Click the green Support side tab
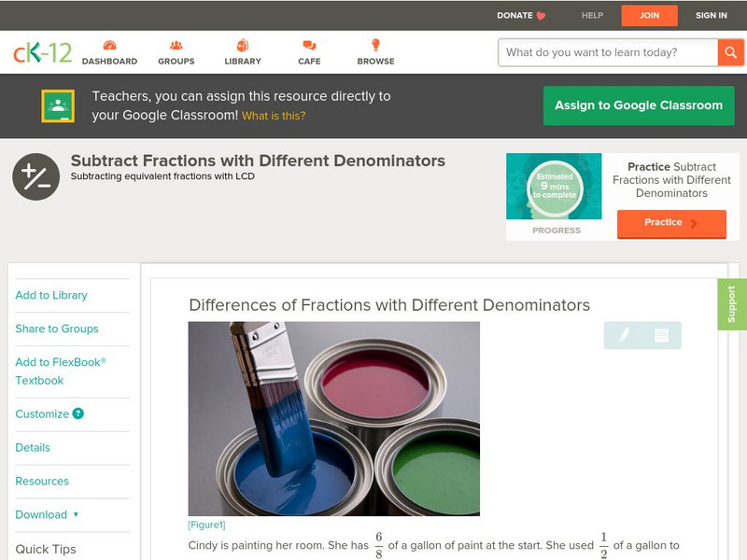747x560 pixels. point(732,304)
